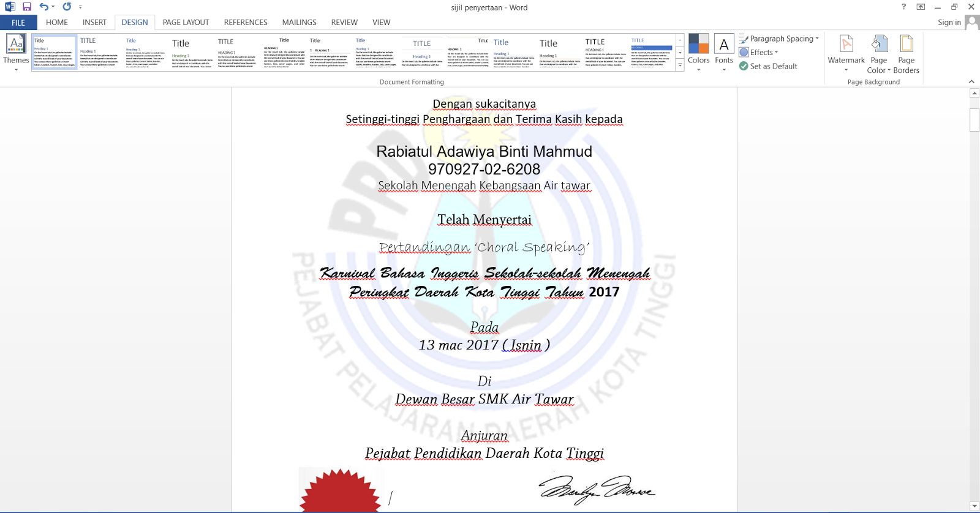Open the Effects dropdown
This screenshot has height=513, width=980.
(759, 52)
